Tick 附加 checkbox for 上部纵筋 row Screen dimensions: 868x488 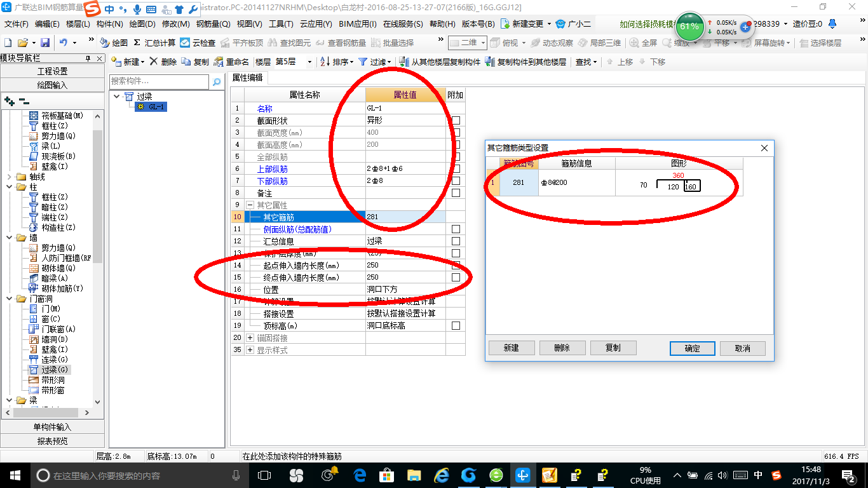click(456, 169)
